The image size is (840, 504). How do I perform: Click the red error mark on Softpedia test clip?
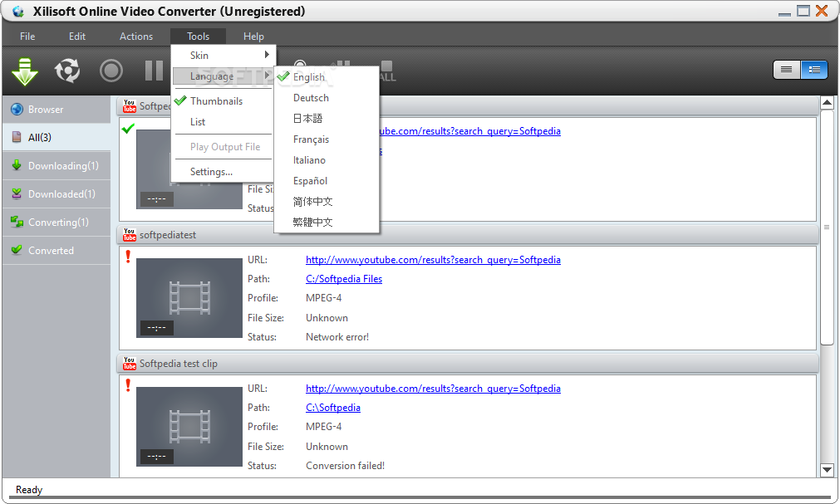coord(128,385)
